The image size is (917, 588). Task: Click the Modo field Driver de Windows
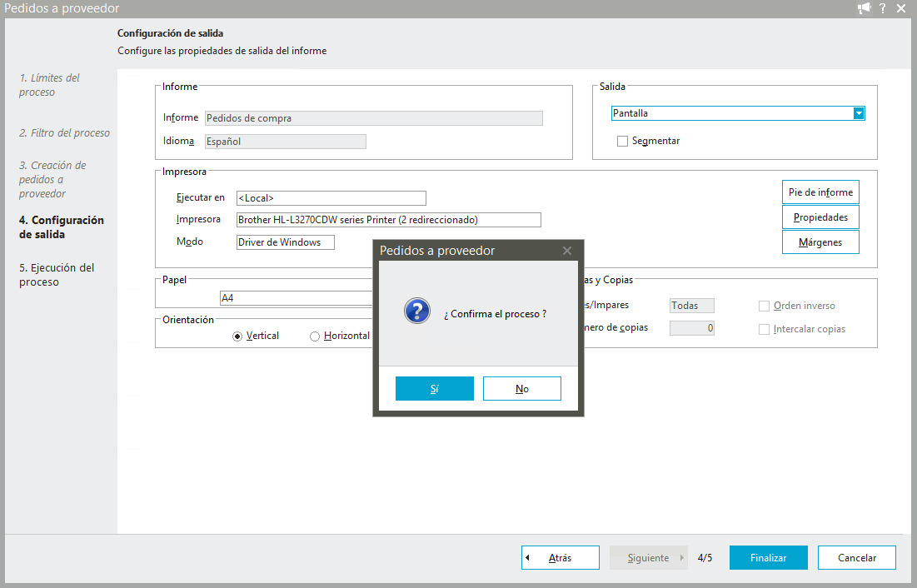[x=286, y=242]
